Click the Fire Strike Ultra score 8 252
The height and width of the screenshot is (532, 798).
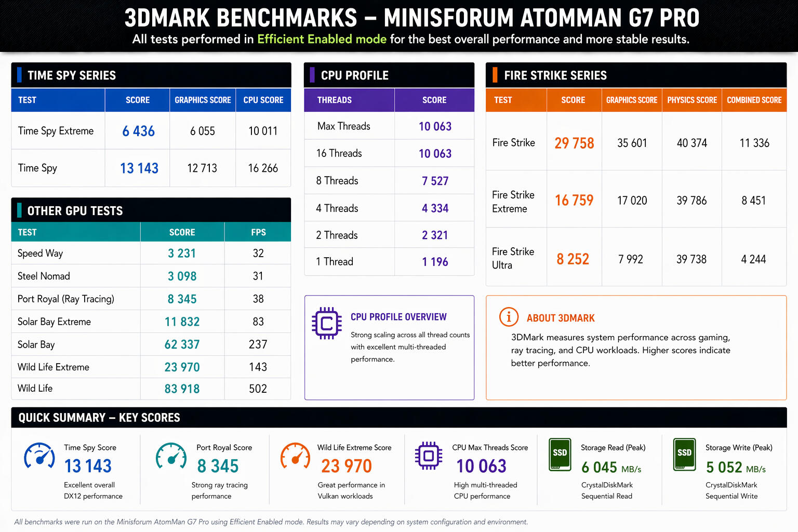[x=573, y=259]
